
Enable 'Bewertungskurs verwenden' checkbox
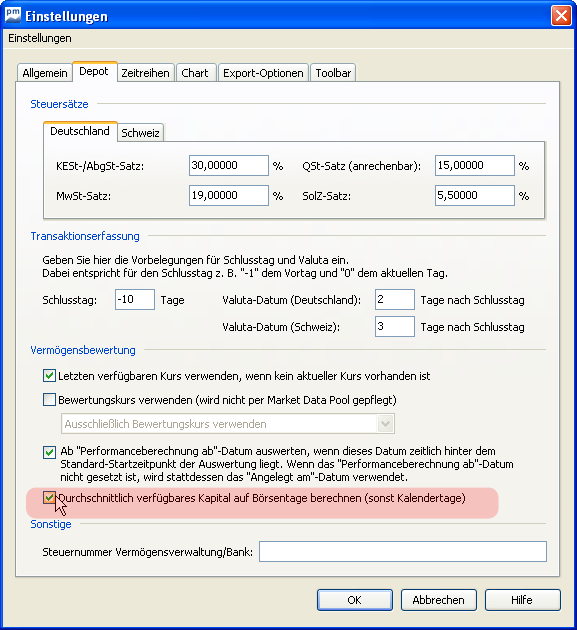[x=49, y=400]
